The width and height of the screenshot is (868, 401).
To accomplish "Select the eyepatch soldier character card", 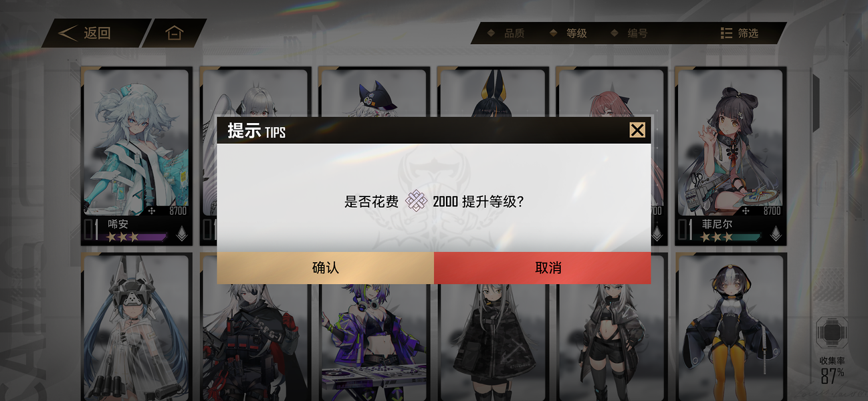I will pos(255,327).
